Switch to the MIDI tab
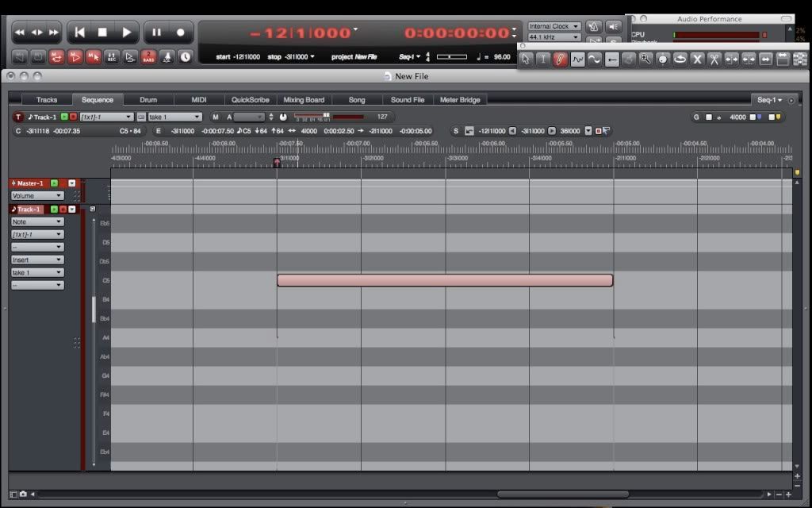The image size is (812, 508). pos(199,99)
